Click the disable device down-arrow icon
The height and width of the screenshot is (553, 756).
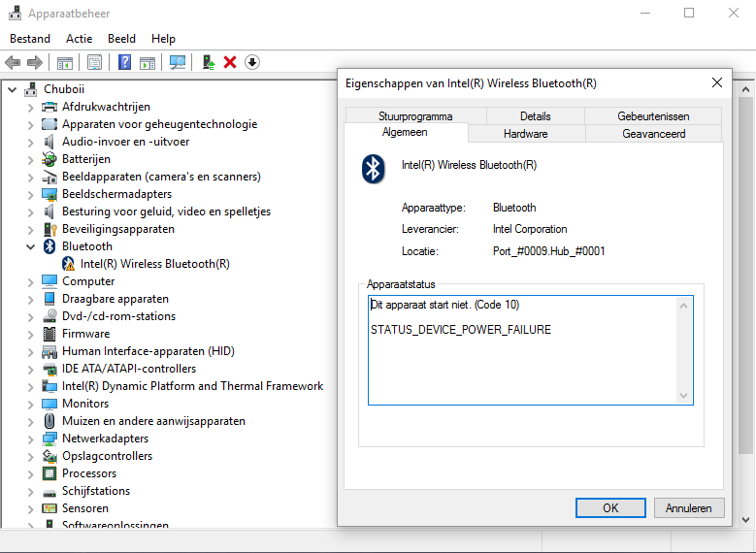click(x=252, y=62)
